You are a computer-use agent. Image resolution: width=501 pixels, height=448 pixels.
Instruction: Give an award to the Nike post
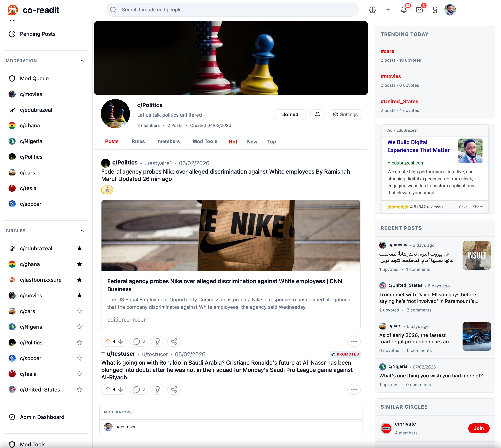click(157, 341)
